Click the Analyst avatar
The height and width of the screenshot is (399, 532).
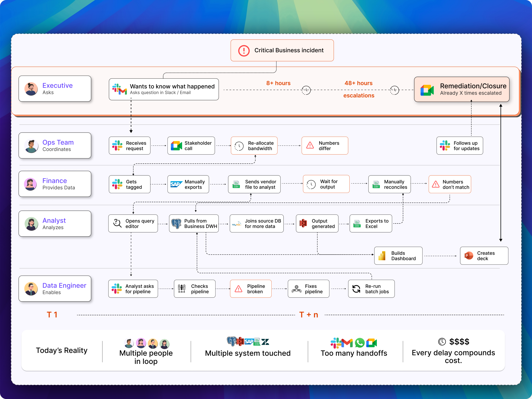[31, 224]
